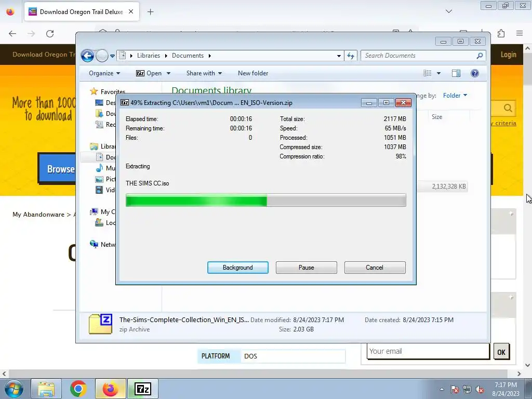Image resolution: width=532 pixels, height=399 pixels.
Task: Select Music library in navigation pane
Action: pos(105,168)
